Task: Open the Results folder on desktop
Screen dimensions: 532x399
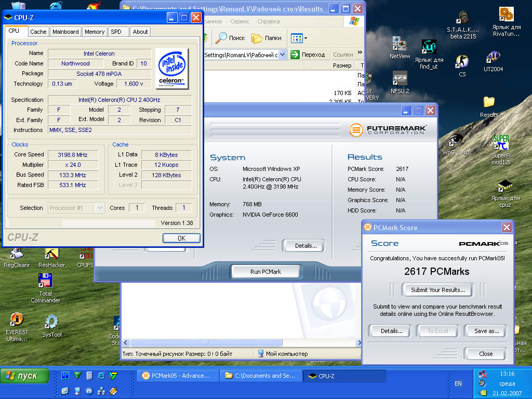Action: [x=489, y=107]
